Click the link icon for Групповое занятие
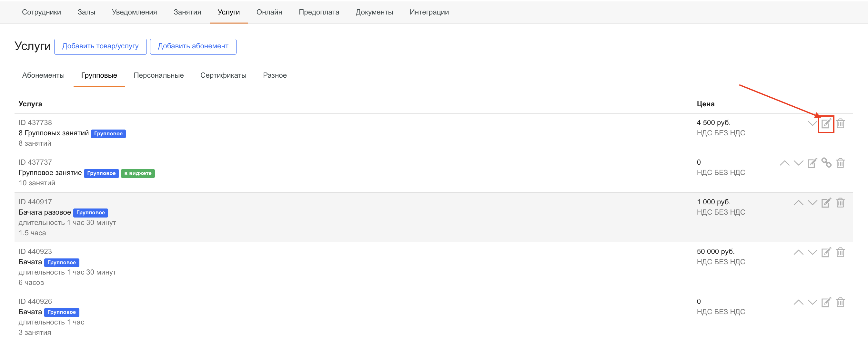This screenshot has height=339, width=868. (826, 163)
